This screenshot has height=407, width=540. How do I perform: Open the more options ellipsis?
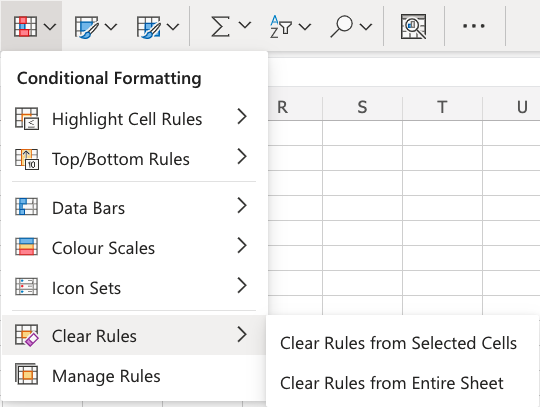point(474,26)
